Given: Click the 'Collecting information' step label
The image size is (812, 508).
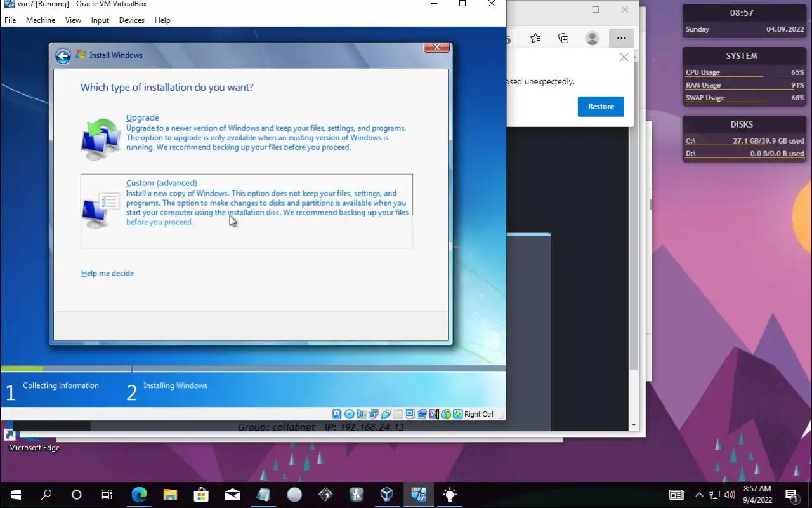Looking at the screenshot, I should point(61,385).
